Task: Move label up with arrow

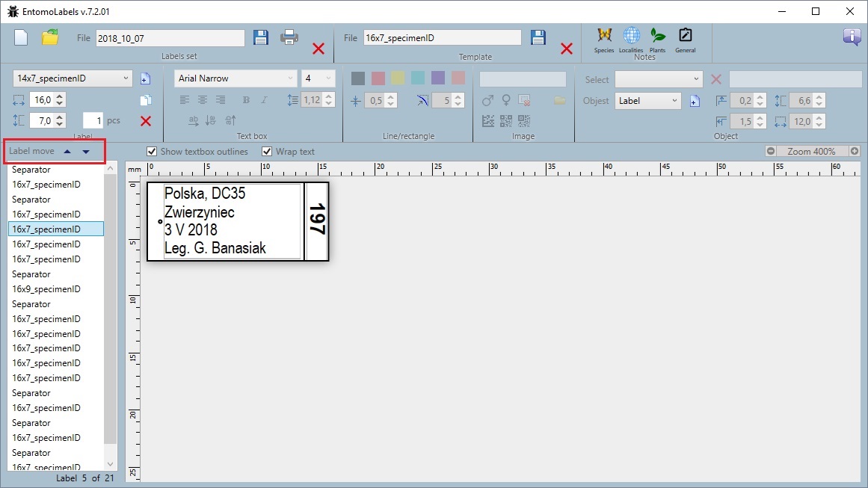Action: (67, 152)
